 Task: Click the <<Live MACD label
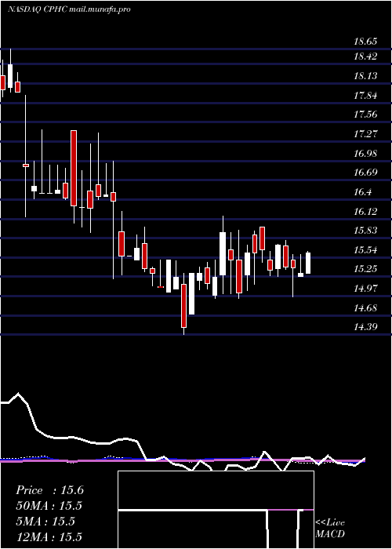[330, 529]
